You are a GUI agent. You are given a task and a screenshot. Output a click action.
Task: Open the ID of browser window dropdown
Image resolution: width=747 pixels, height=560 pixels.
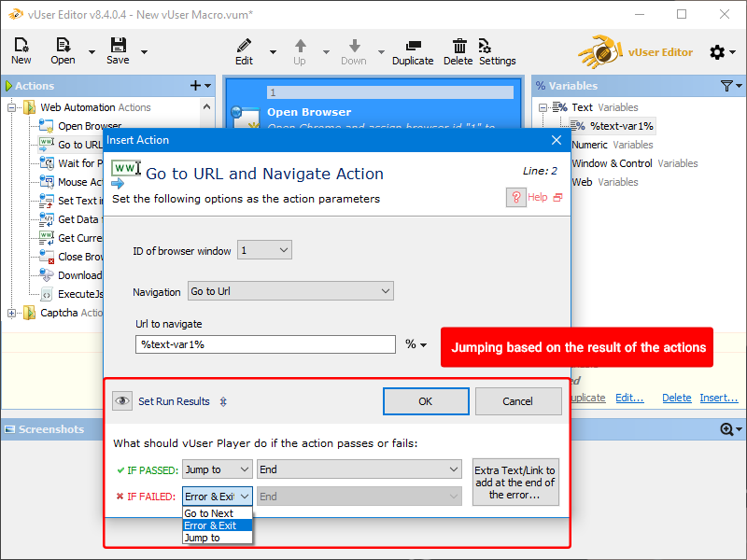(x=264, y=250)
